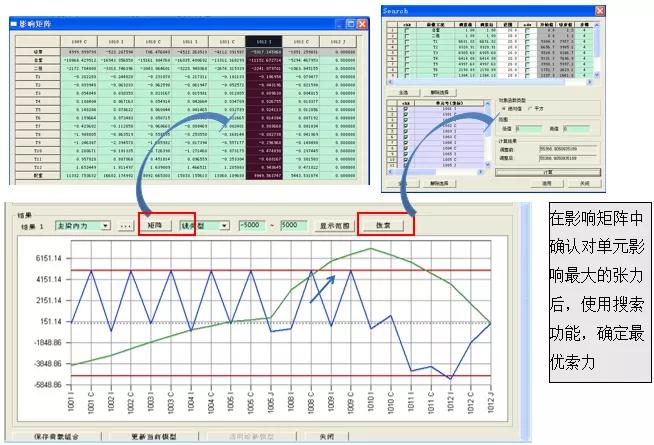Select the 1012 J column header in 影响矩阵
654x445 pixels.
(338, 41)
